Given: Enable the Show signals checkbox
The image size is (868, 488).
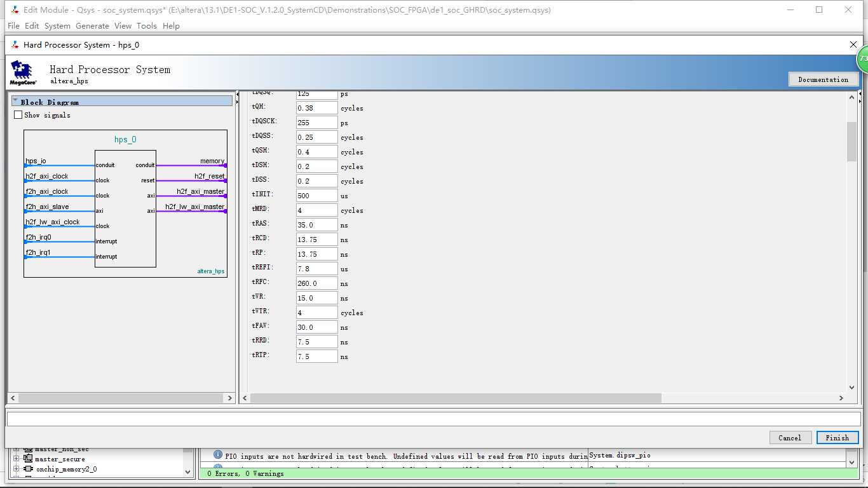Looking at the screenshot, I should click(x=18, y=115).
